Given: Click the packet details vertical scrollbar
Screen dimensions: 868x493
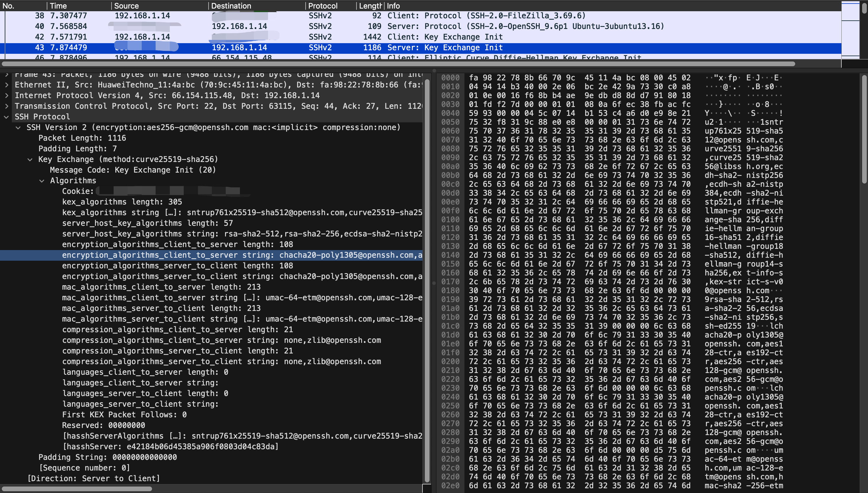Looking at the screenshot, I should click(427, 280).
